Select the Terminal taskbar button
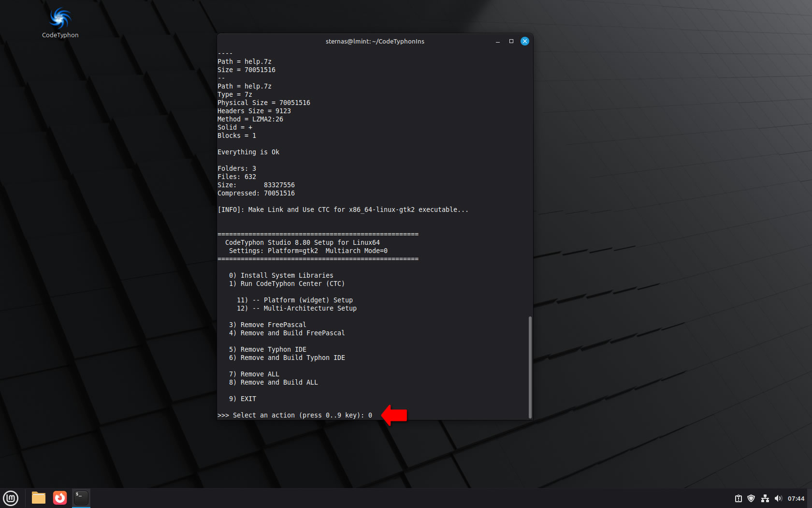 click(x=81, y=498)
